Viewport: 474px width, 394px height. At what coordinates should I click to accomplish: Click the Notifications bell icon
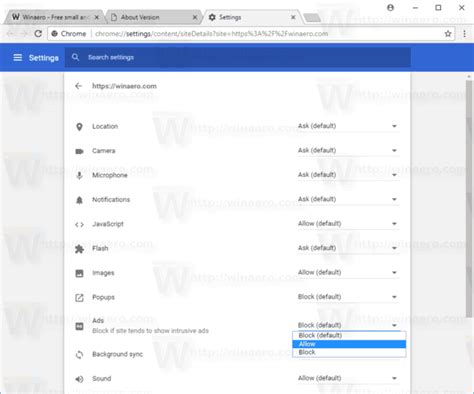pyautogui.click(x=79, y=200)
